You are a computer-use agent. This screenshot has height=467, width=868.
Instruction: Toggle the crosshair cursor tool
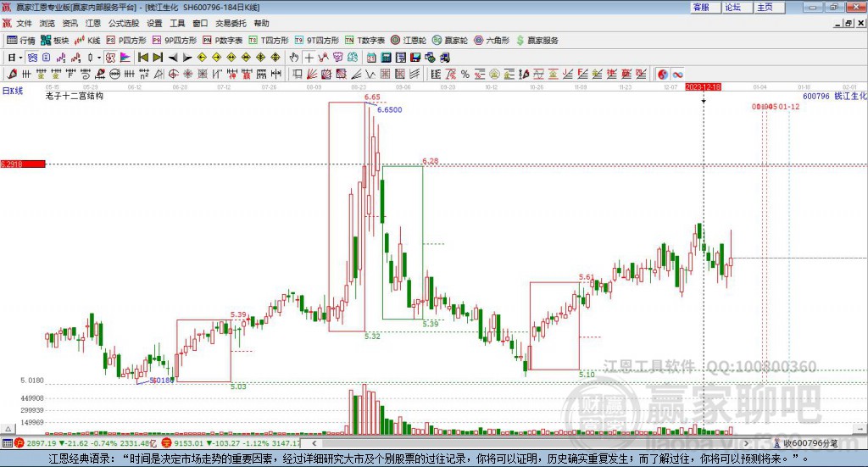pyautogui.click(x=309, y=58)
